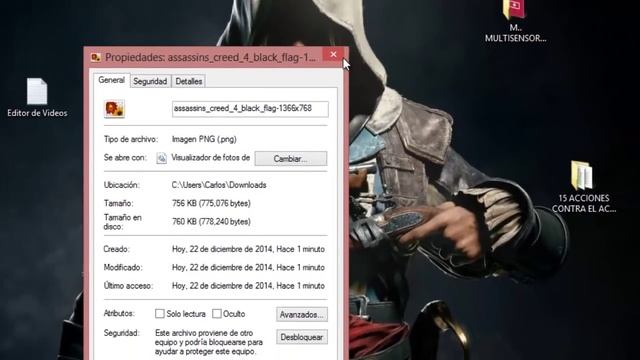The image size is (640, 360).
Task: Enable the Solo lectura checkbox
Action: 160,313
